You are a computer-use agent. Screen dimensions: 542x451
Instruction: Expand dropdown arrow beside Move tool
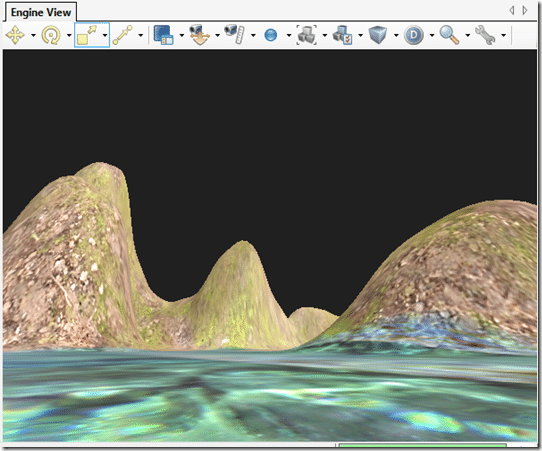point(33,35)
